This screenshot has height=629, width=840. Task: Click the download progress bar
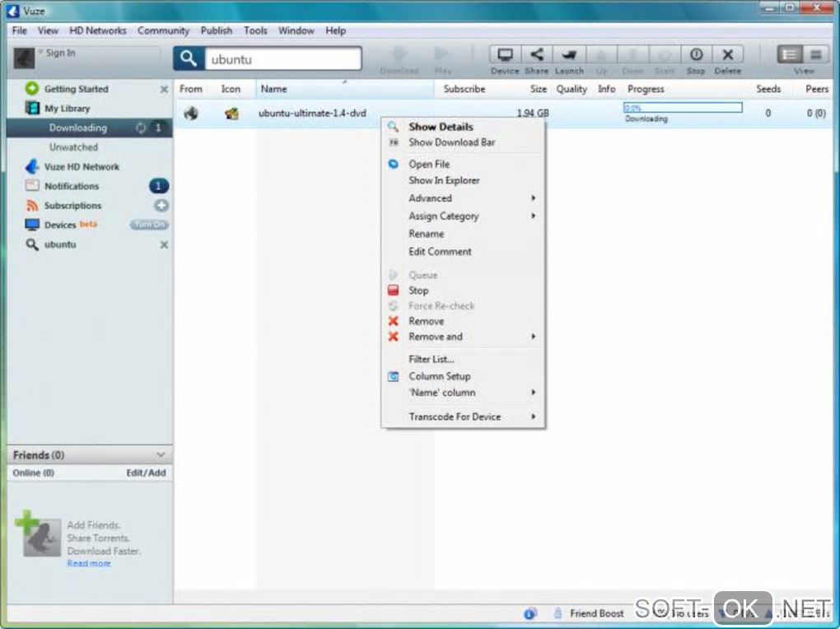coord(683,108)
